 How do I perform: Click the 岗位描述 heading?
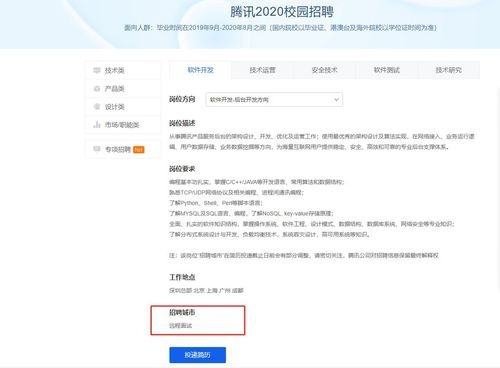pos(182,123)
